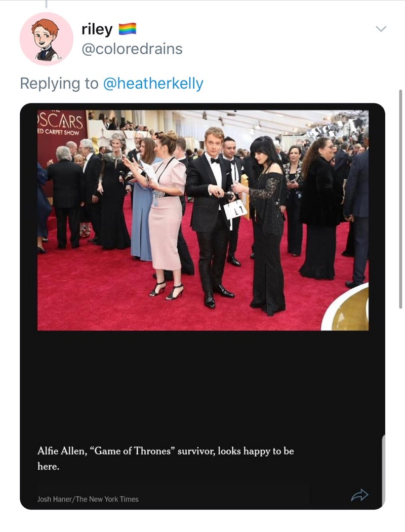Open riley's cartoon profile avatar
The width and height of the screenshot is (405, 532).
[x=46, y=39]
